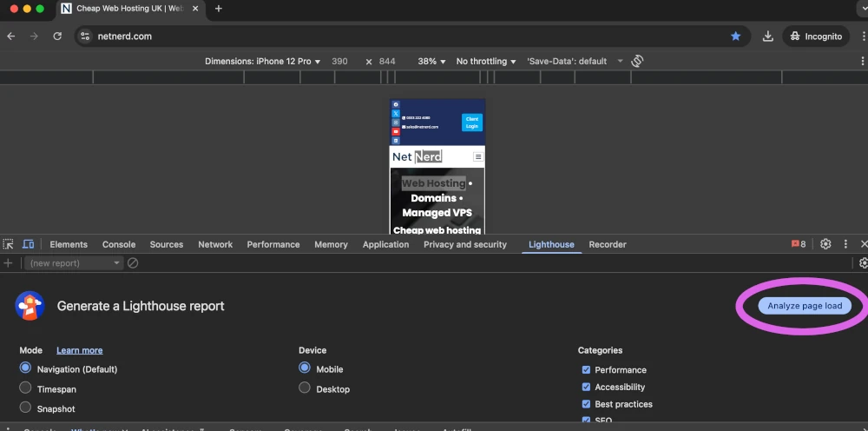Select the Timespan mode radio button

pyautogui.click(x=25, y=388)
